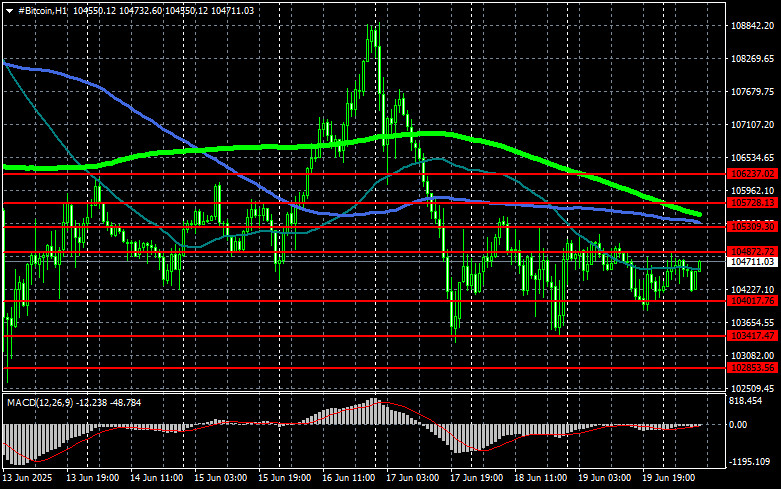
Task: Click price axis value 107107.20
Action: pyautogui.click(x=753, y=124)
